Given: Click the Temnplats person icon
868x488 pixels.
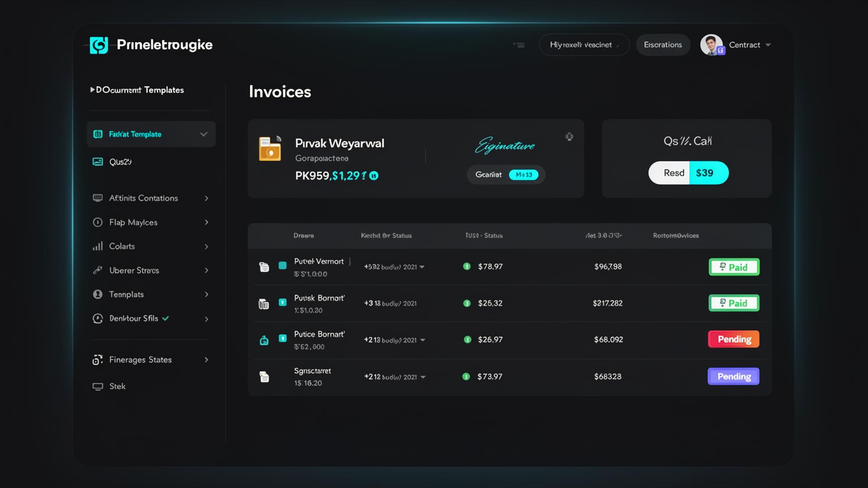Looking at the screenshot, I should pyautogui.click(x=98, y=294).
